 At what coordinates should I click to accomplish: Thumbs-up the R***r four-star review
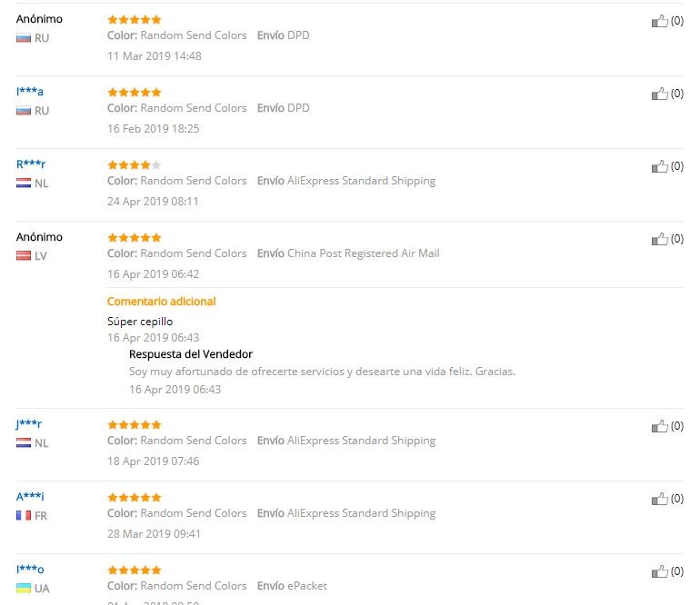pyautogui.click(x=659, y=166)
